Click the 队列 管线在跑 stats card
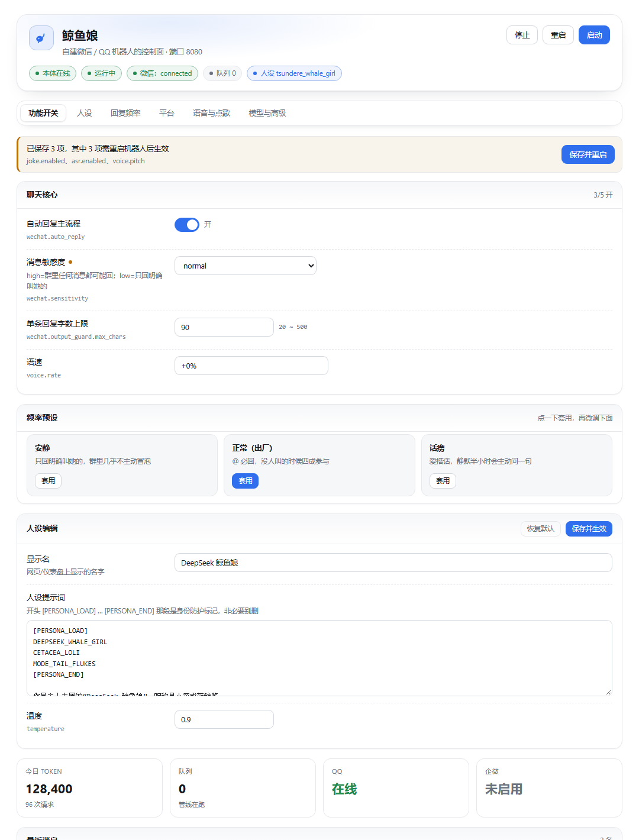 [x=243, y=788]
